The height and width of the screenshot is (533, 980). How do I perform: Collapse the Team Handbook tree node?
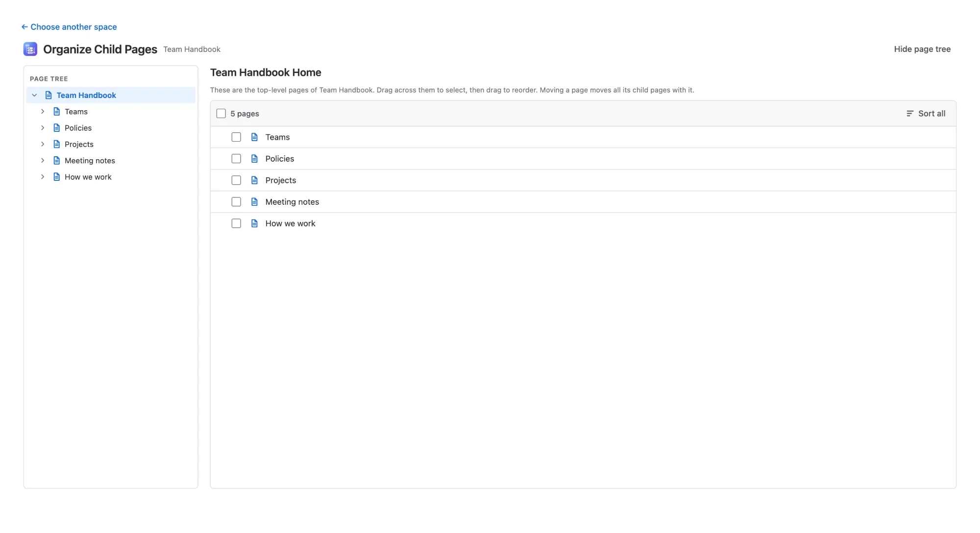click(x=34, y=95)
